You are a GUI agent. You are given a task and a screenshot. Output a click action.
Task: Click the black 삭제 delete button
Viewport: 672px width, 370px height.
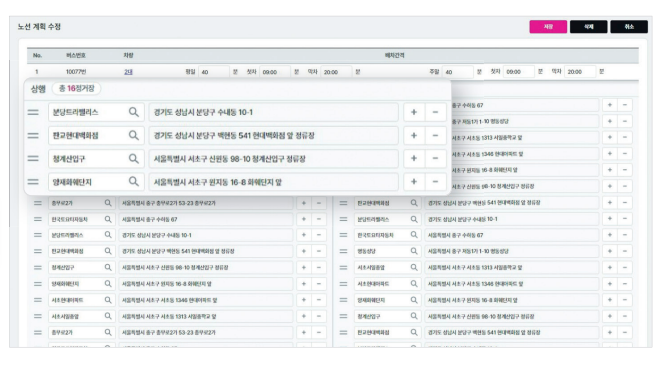pyautogui.click(x=588, y=27)
